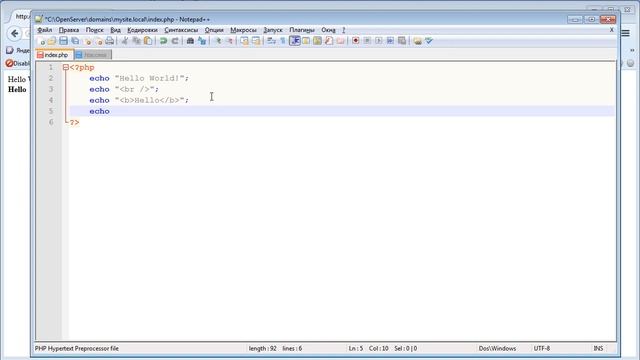Open the Кодировки menu

tap(142, 30)
